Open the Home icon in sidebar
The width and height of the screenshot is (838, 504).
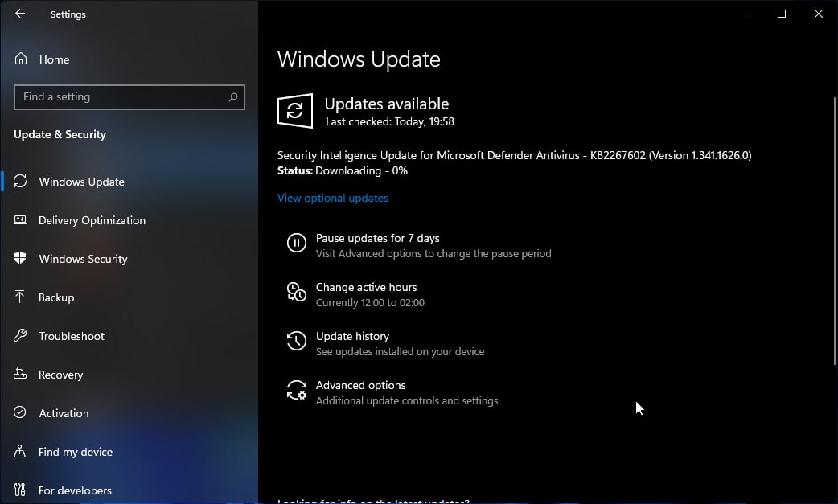coord(21,59)
